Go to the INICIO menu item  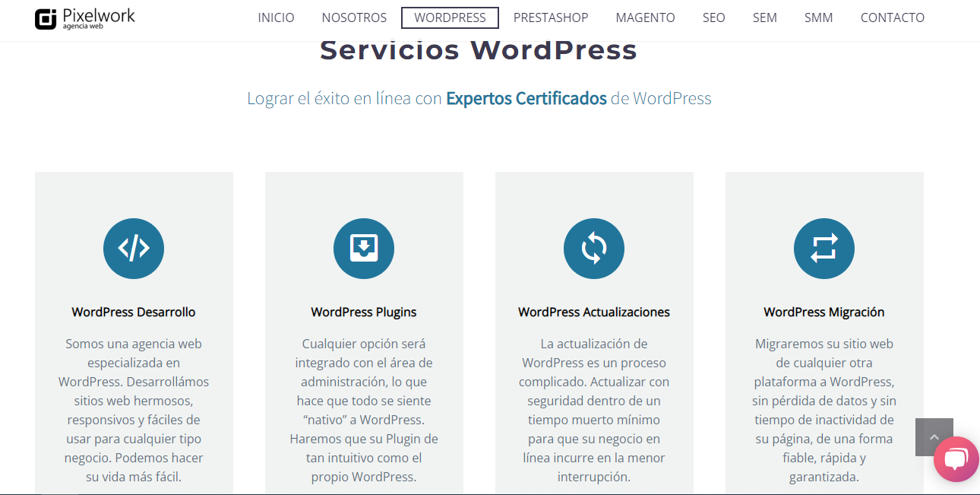pos(276,17)
